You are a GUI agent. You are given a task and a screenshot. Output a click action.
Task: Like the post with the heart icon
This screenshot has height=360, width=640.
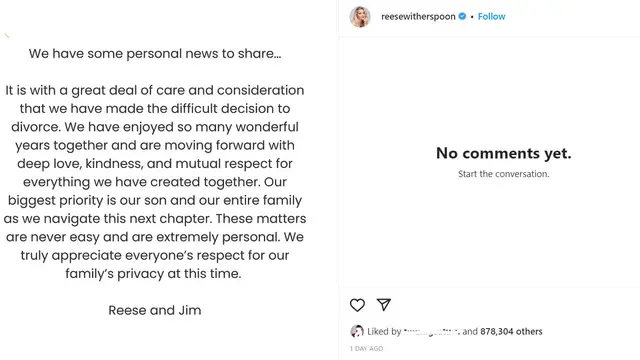tap(357, 305)
